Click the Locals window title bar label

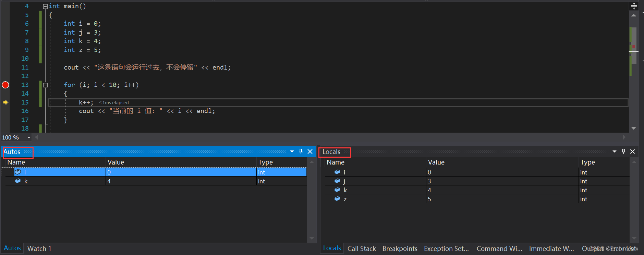click(x=331, y=151)
